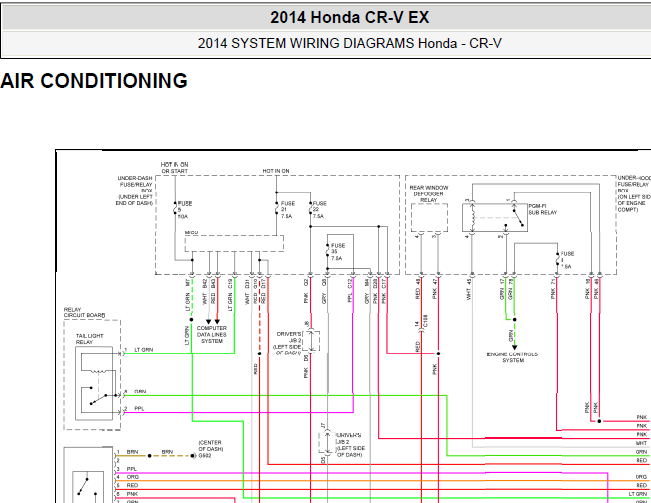Click pin label '45' on WHT wire
Screen dimensions: 651x503
pyautogui.click(x=469, y=281)
